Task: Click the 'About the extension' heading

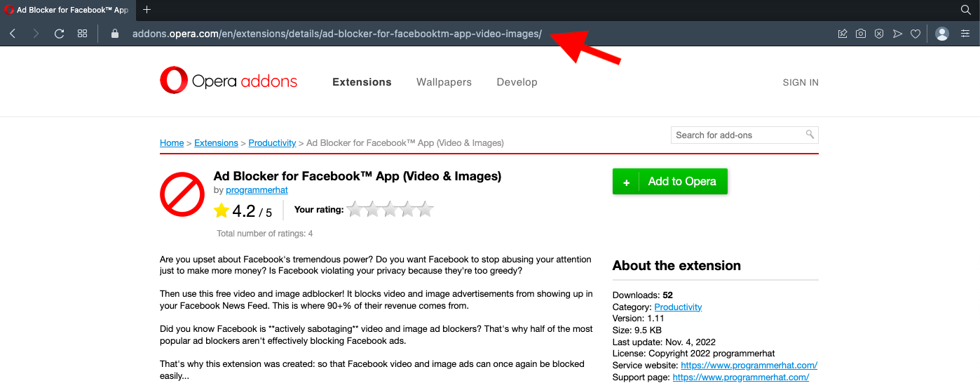Action: (x=676, y=266)
